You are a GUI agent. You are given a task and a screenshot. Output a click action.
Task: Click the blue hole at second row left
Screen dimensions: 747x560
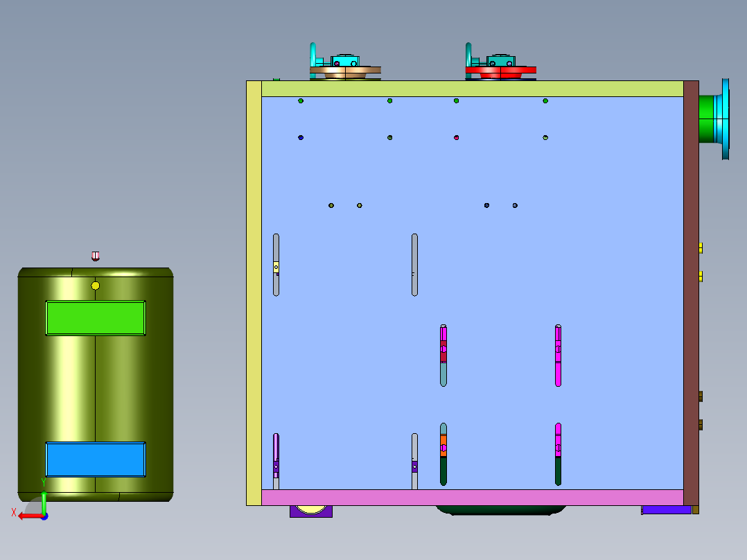tap(301, 138)
